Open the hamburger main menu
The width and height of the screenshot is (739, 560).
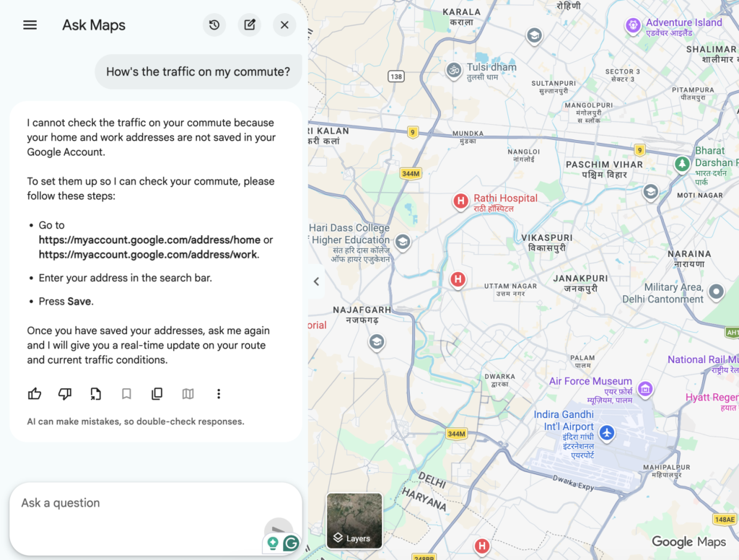tap(30, 25)
